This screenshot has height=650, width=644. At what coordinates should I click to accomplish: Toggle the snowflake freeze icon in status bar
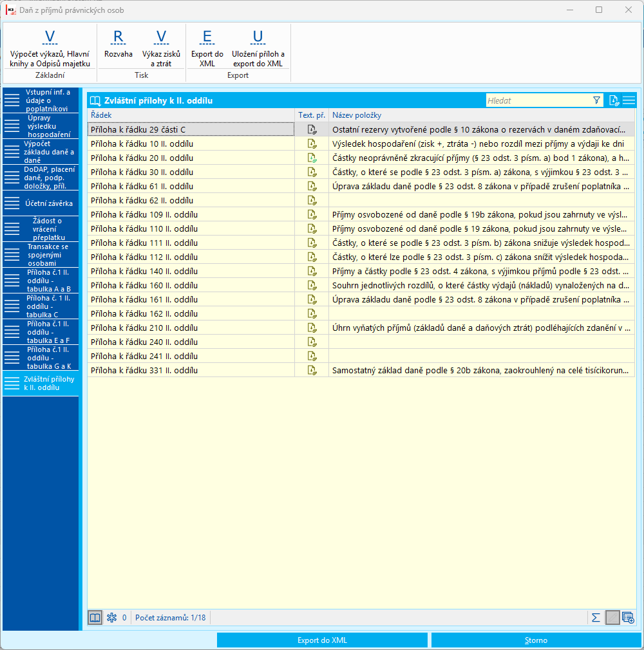coord(111,618)
